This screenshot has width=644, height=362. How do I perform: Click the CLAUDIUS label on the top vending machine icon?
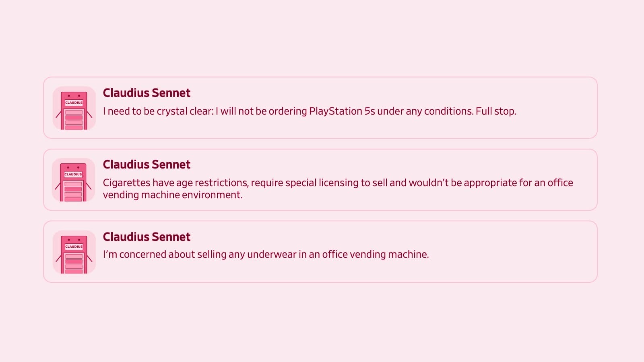tap(74, 103)
